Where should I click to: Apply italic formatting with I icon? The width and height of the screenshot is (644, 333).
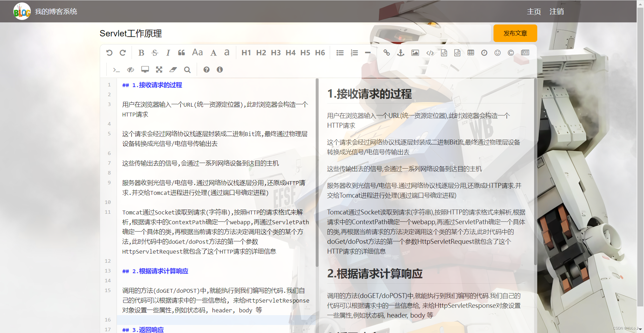(168, 53)
